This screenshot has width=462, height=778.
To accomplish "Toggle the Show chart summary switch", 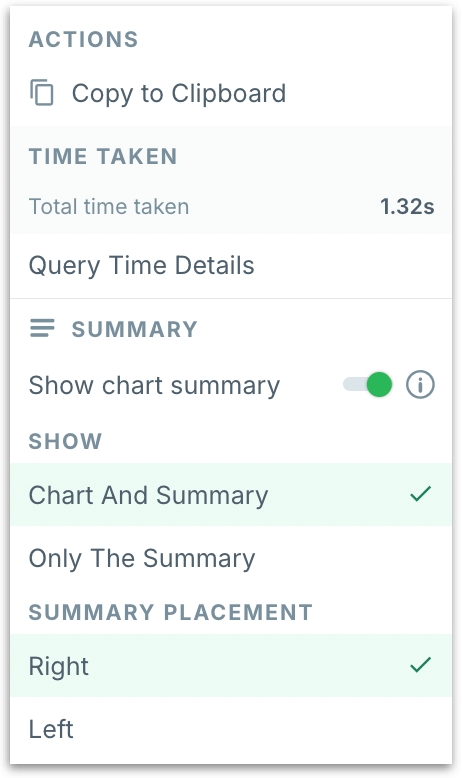I will point(367,385).
